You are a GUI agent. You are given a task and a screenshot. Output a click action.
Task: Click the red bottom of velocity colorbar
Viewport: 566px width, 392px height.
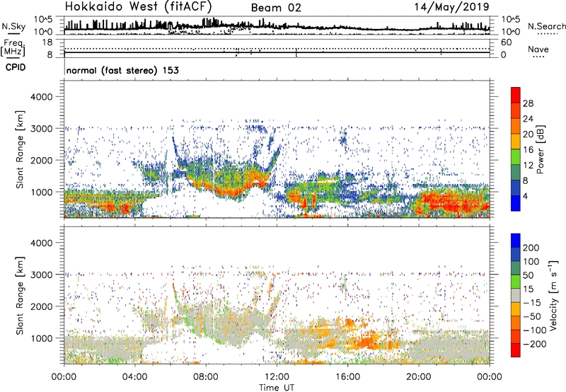click(516, 350)
